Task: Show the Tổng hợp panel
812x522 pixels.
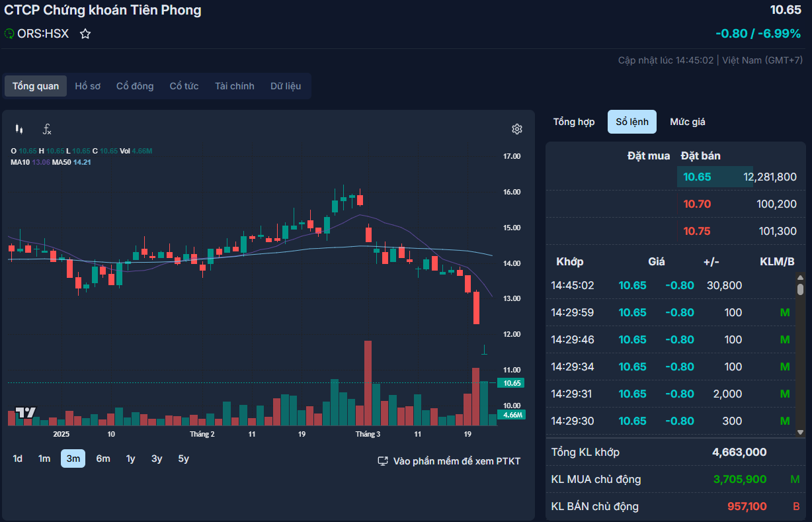Action: click(x=573, y=122)
